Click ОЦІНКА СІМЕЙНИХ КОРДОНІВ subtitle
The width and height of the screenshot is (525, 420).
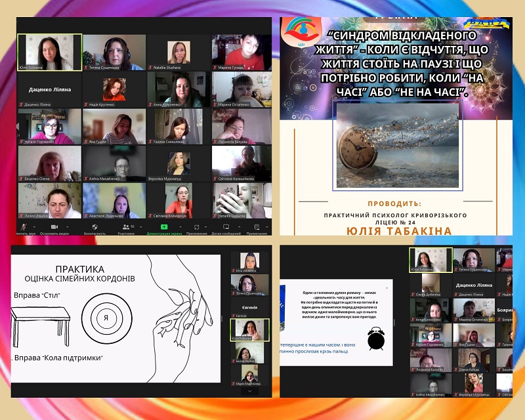coord(79,278)
